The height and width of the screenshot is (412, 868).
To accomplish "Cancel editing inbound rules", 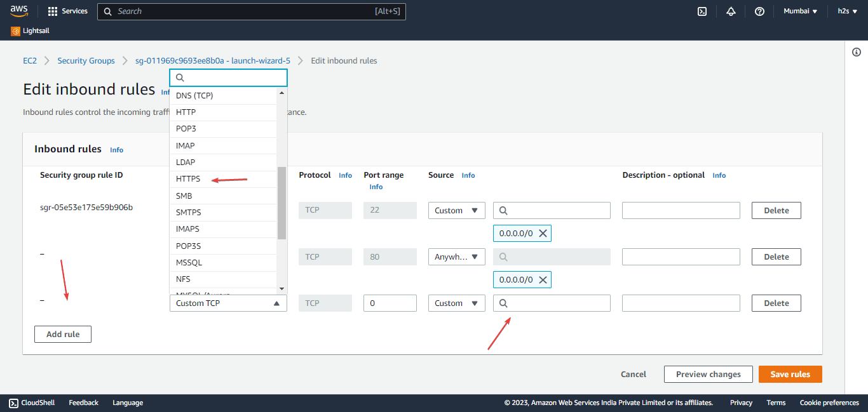I will (634, 375).
